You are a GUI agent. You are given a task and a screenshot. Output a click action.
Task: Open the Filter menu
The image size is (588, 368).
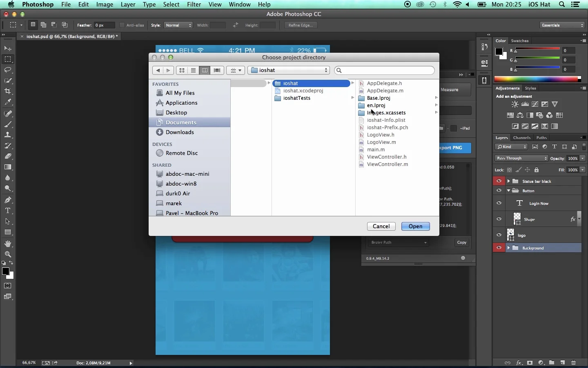194,4
